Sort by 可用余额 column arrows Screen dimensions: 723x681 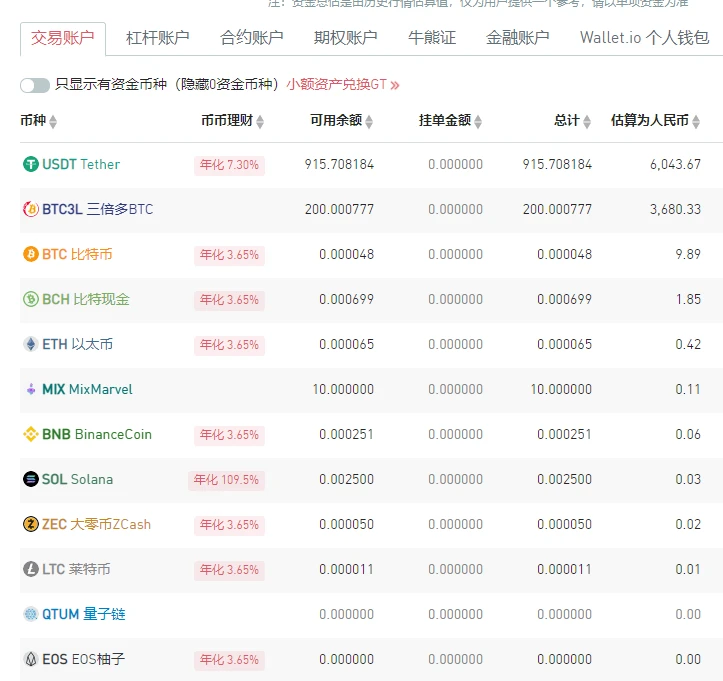click(369, 121)
